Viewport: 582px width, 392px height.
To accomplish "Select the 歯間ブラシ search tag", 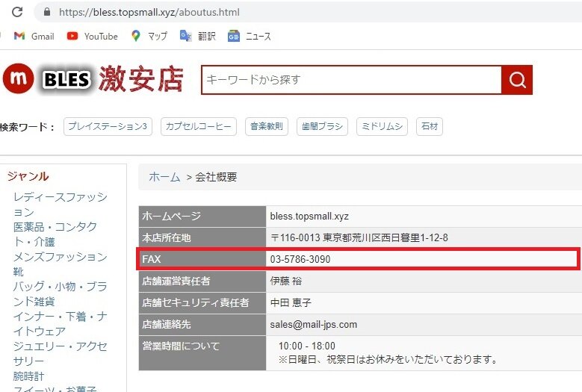I will coord(322,126).
